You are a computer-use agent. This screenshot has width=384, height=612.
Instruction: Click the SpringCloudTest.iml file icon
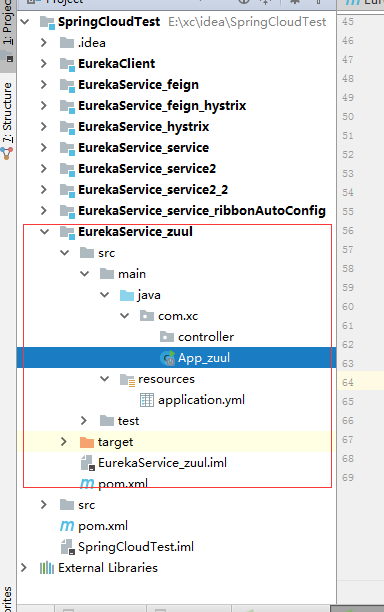click(68, 547)
